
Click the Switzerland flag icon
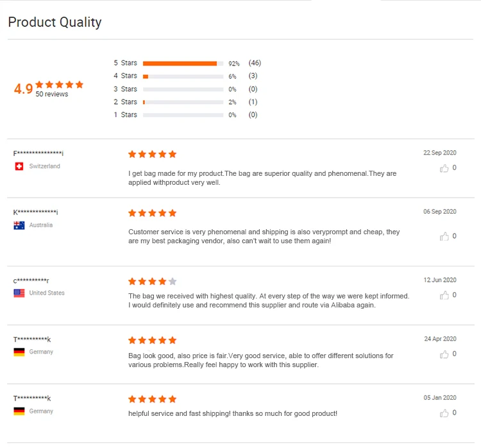point(19,166)
